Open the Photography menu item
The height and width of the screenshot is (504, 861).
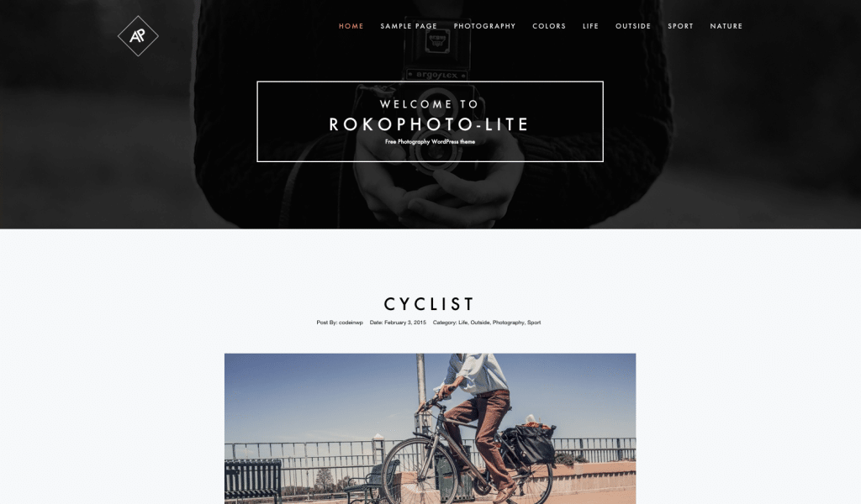click(x=484, y=26)
